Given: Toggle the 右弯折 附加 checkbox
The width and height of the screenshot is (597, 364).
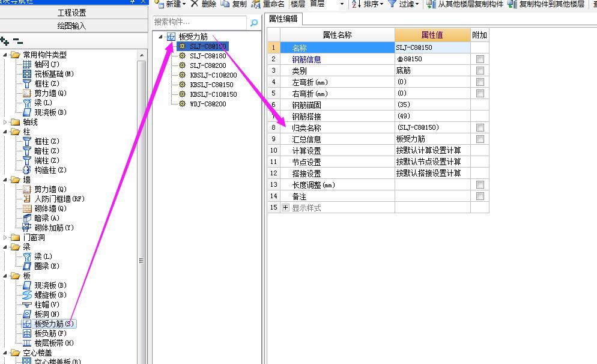Looking at the screenshot, I should 480,93.
